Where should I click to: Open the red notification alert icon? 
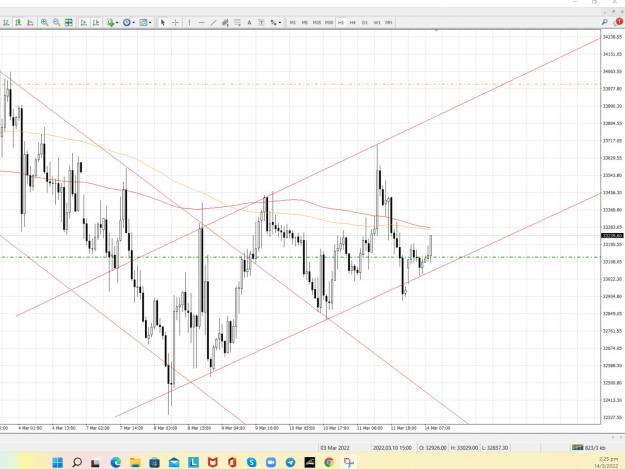click(619, 22)
